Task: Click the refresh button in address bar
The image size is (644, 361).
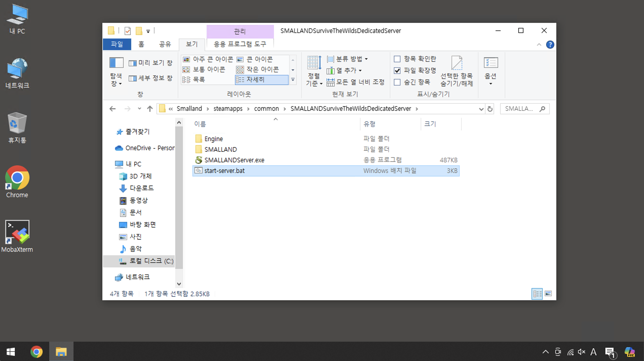Action: coord(490,109)
